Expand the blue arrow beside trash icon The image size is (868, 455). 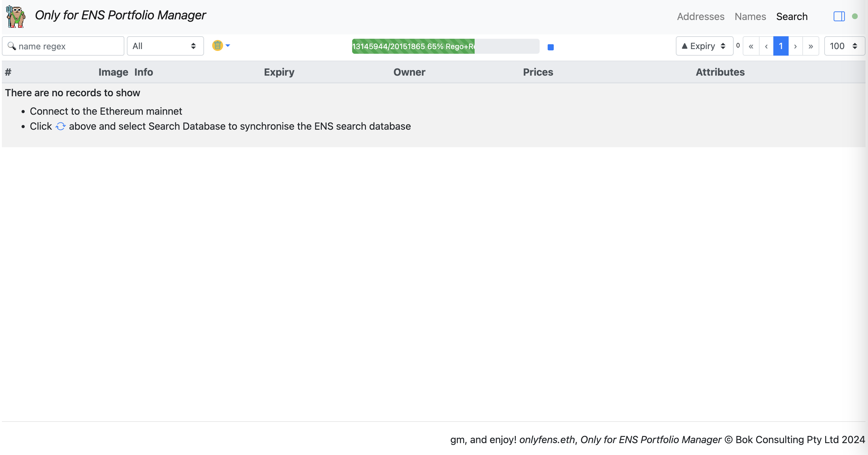(228, 46)
